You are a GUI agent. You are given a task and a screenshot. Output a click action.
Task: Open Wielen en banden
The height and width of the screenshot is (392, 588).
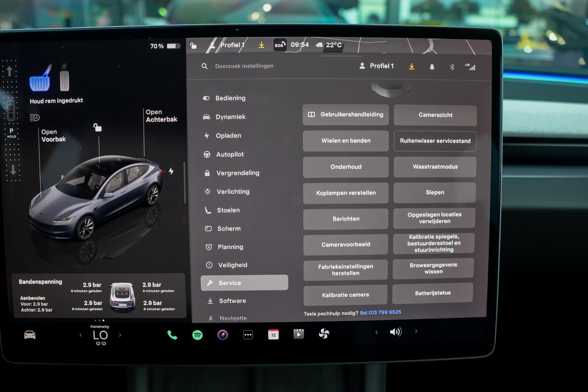346,141
